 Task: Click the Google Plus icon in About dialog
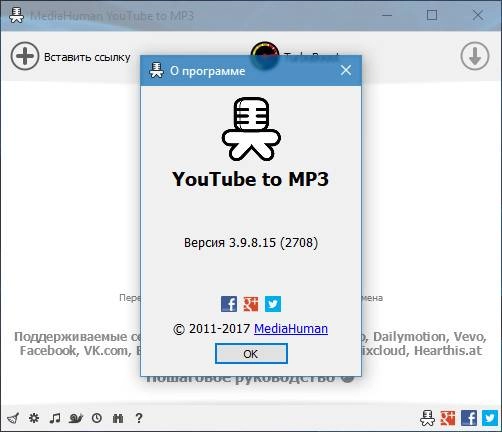[251, 304]
